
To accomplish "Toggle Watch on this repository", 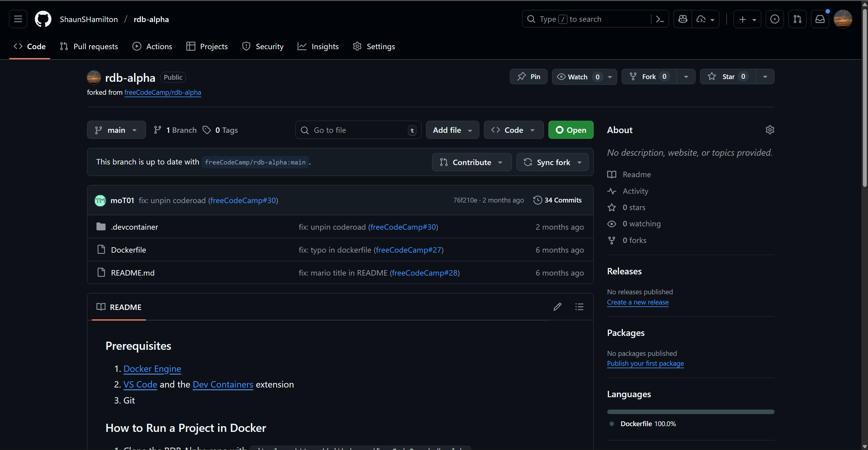I will coord(577,77).
